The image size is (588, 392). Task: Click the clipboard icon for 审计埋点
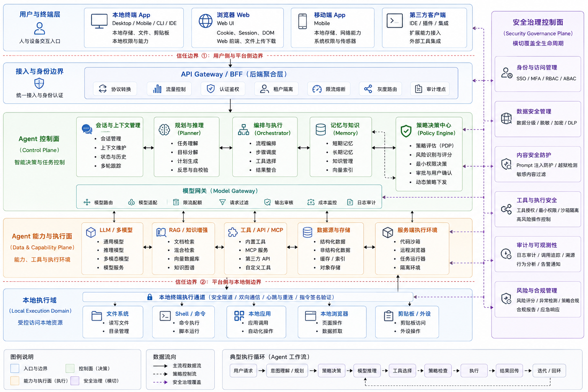pos(418,89)
